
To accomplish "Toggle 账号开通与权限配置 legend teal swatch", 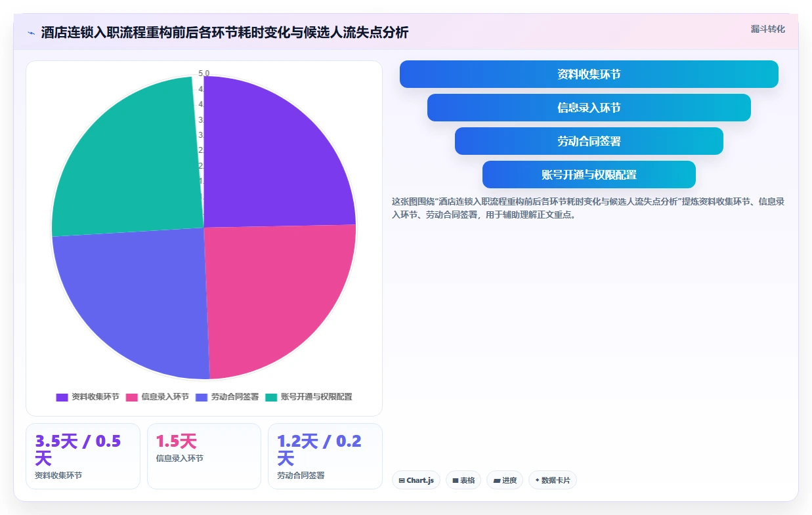I will tap(271, 397).
